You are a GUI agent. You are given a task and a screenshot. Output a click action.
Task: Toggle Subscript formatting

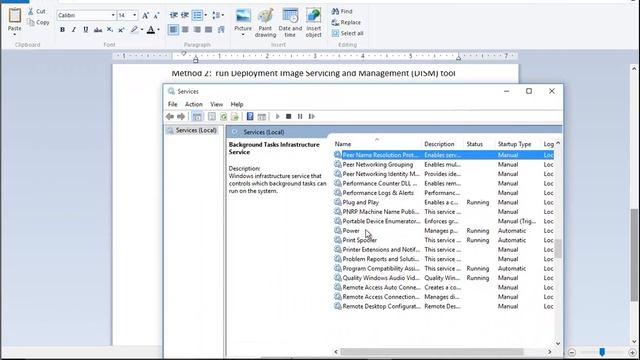pos(110,29)
